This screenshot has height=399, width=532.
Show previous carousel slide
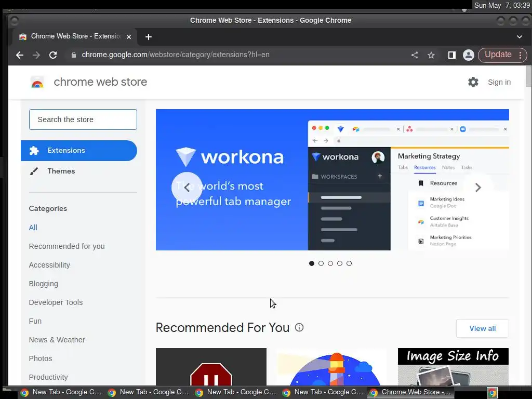point(187,187)
